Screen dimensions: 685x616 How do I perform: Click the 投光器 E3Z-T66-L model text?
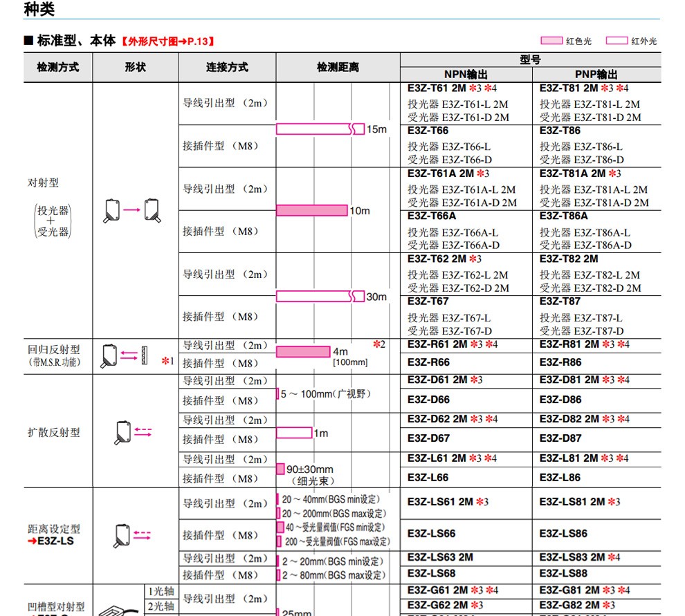449,147
